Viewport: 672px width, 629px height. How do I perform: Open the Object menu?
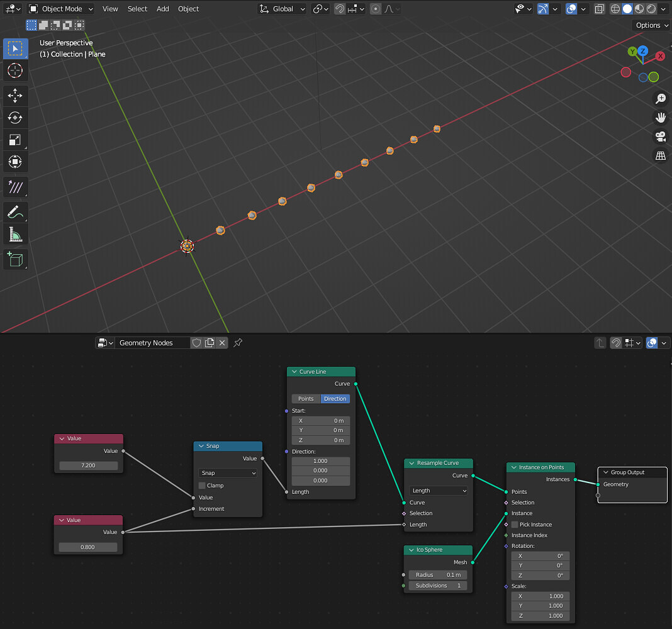tap(188, 9)
